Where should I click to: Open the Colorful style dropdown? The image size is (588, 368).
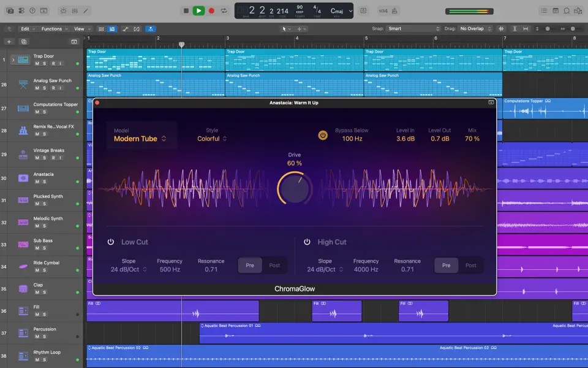[x=211, y=139]
